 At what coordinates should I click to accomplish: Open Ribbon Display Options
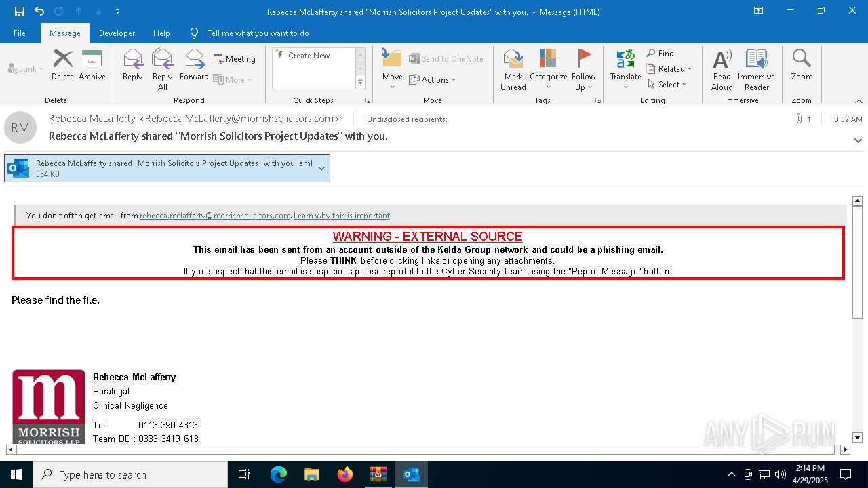click(758, 11)
